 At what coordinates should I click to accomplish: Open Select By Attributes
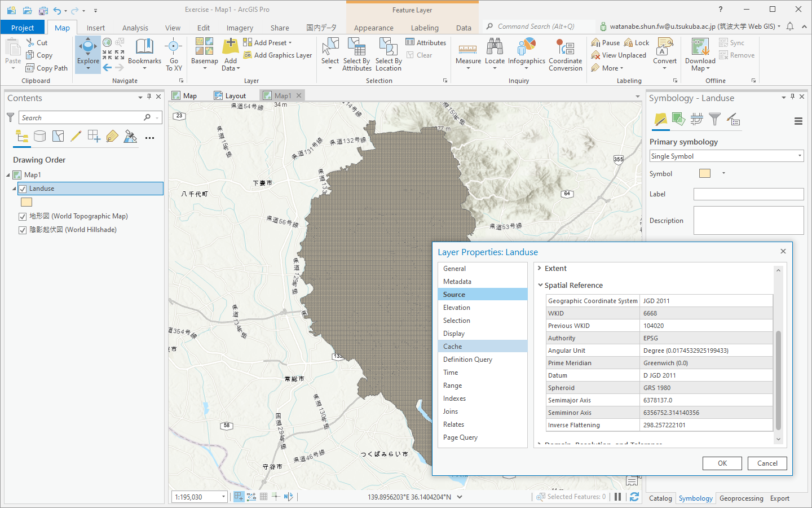[357, 54]
